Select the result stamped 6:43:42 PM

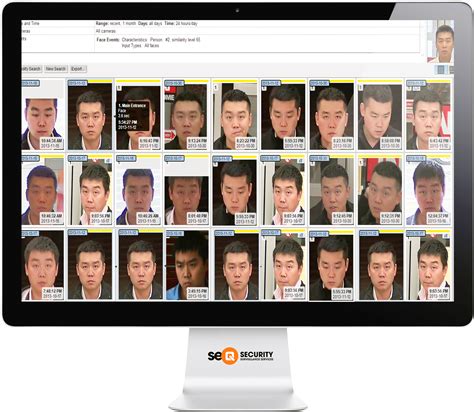point(428,115)
